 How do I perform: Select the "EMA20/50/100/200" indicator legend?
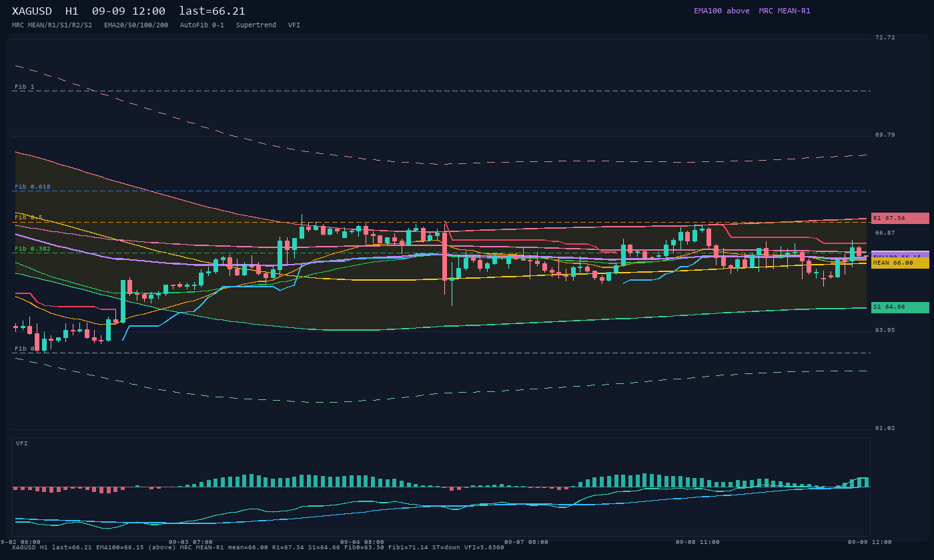point(136,25)
